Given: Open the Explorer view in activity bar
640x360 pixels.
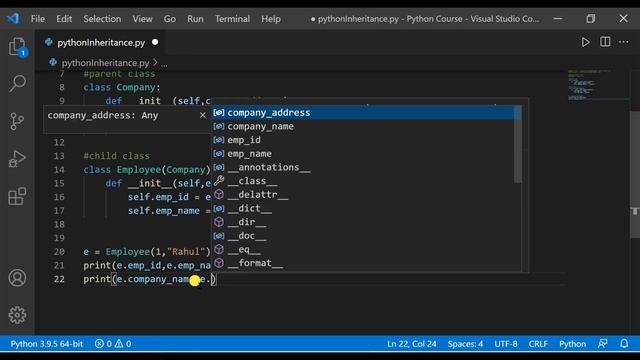Looking at the screenshot, I should click(17, 47).
